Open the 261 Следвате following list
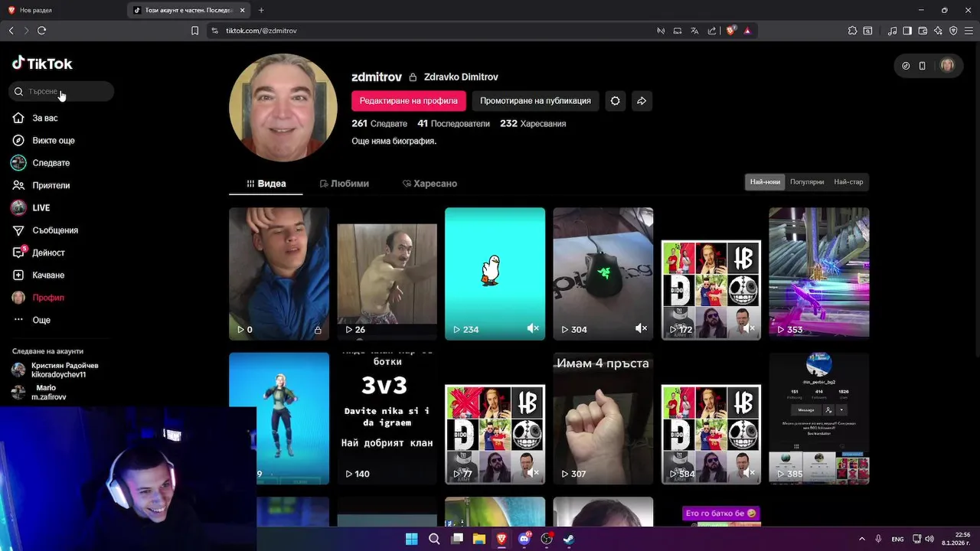 (x=379, y=123)
